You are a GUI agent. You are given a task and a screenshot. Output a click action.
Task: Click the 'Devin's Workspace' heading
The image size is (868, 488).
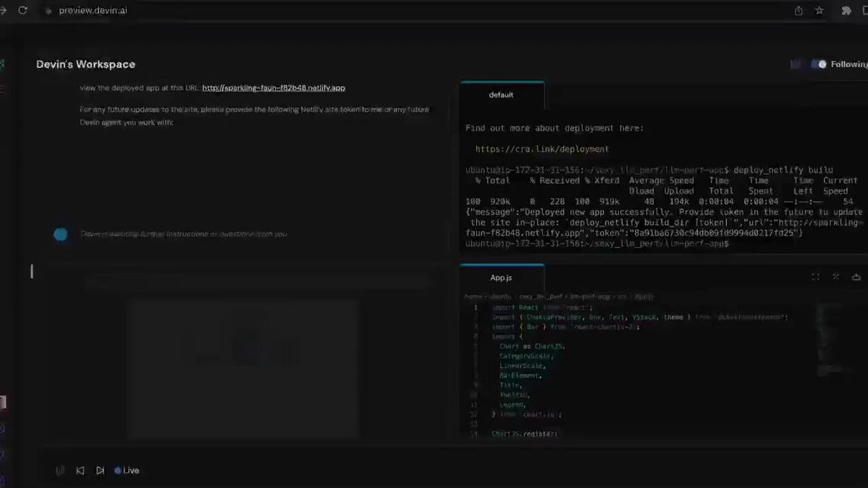[85, 64]
